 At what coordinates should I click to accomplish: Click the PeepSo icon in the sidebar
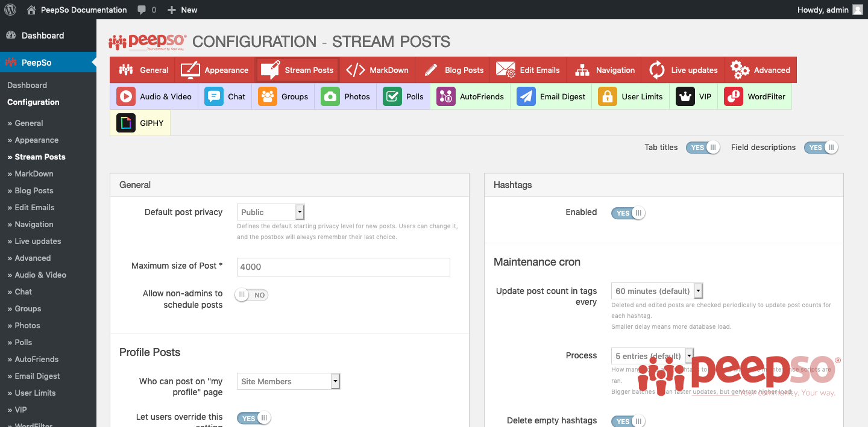coord(11,63)
